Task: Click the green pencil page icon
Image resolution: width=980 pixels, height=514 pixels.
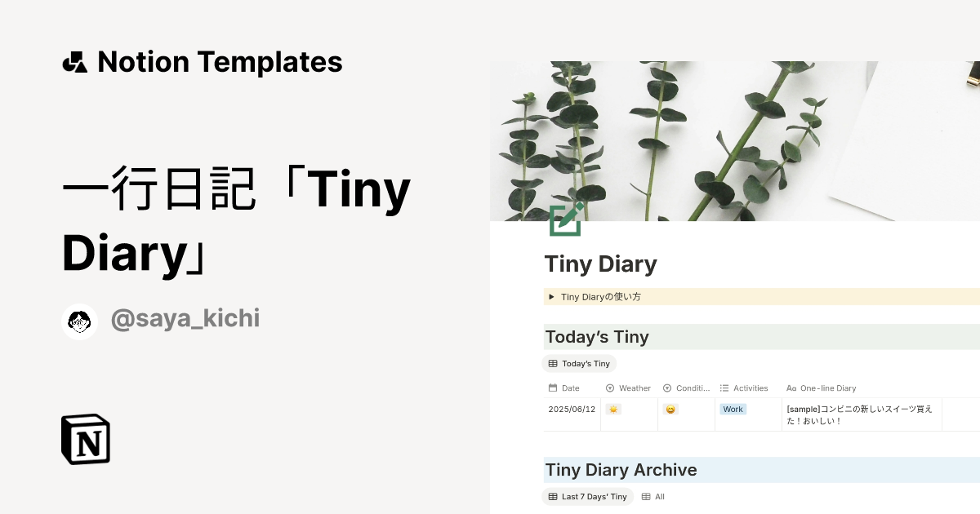Action: 566,219
